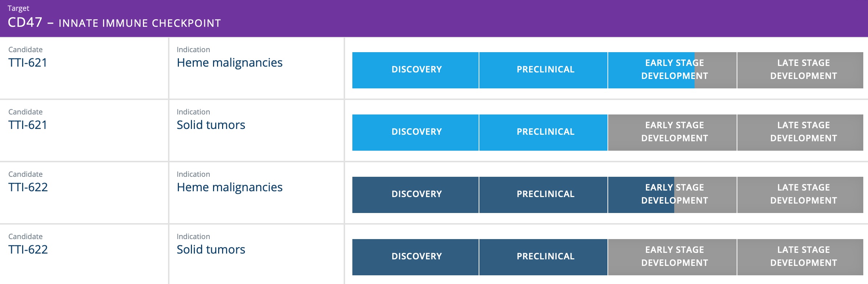This screenshot has height=284, width=868.
Task: Click Discovery stage for TTI-621 Heme malignancies
Action: [x=416, y=70]
